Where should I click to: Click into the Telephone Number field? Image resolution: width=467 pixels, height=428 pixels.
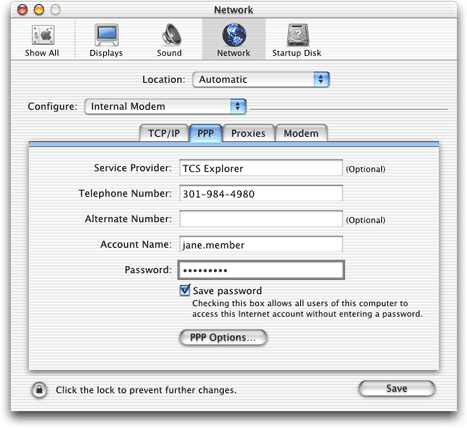[261, 193]
